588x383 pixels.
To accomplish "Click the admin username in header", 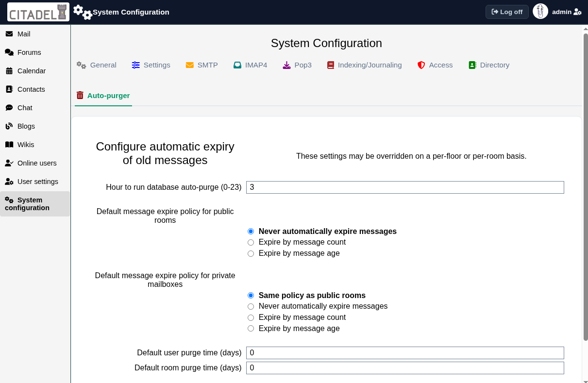I will pyautogui.click(x=562, y=12).
